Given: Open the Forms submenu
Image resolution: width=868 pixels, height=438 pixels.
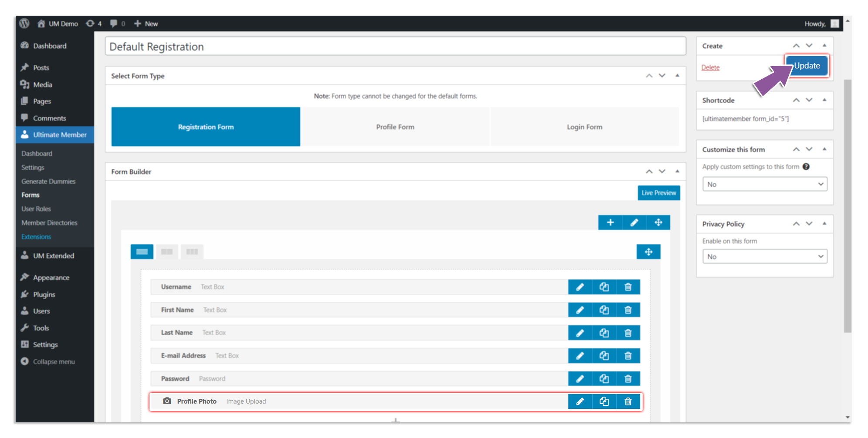Looking at the screenshot, I should (31, 195).
